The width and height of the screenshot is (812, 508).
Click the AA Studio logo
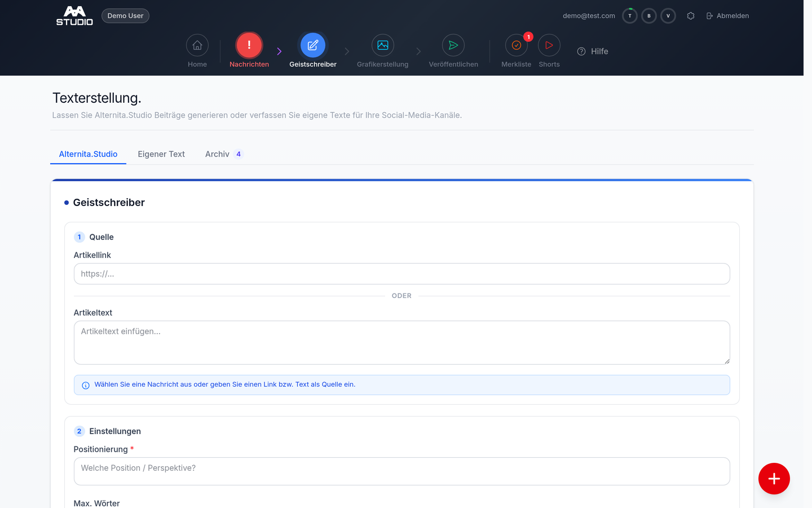tap(74, 16)
